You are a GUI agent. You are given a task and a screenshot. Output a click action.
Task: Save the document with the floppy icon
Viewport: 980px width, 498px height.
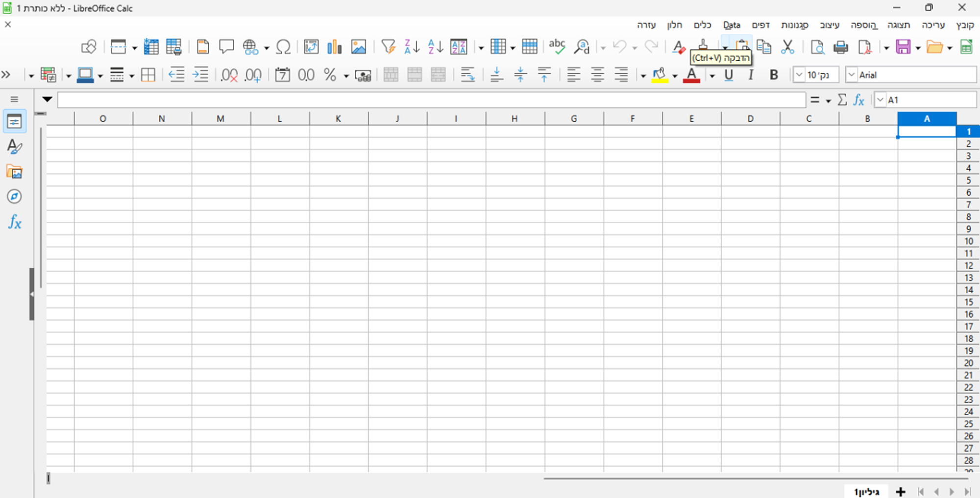tap(903, 47)
